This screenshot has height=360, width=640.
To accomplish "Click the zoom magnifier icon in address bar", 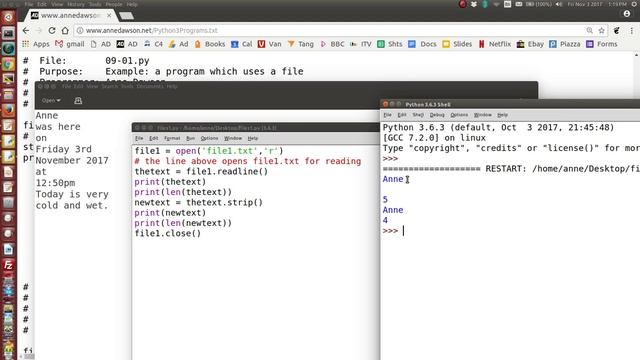I will click(589, 31).
